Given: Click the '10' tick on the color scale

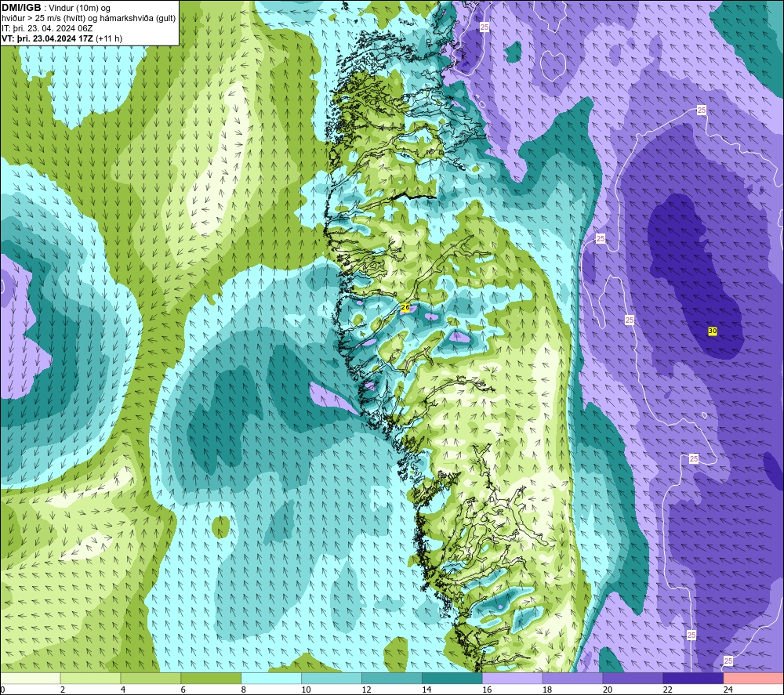Looking at the screenshot, I should click(x=306, y=690).
